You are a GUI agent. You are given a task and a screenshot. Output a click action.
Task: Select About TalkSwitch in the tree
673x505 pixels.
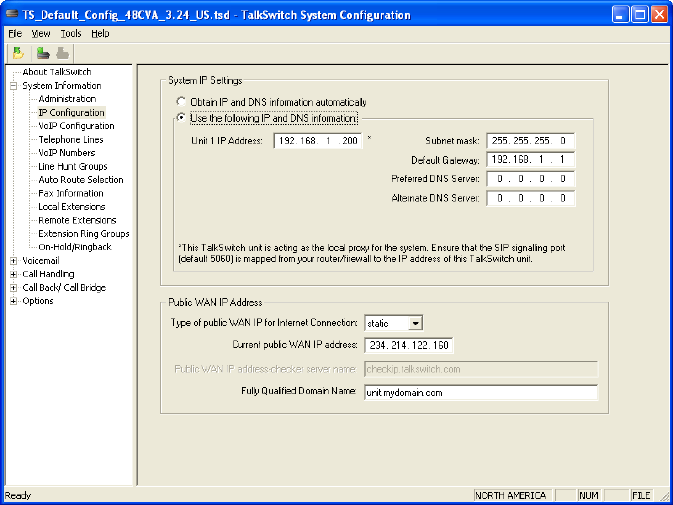coord(57,72)
